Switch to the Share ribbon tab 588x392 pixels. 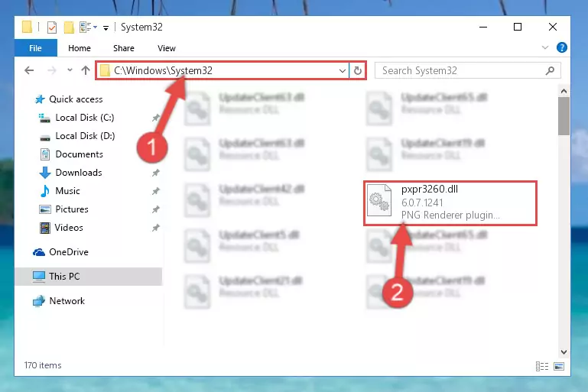124,48
